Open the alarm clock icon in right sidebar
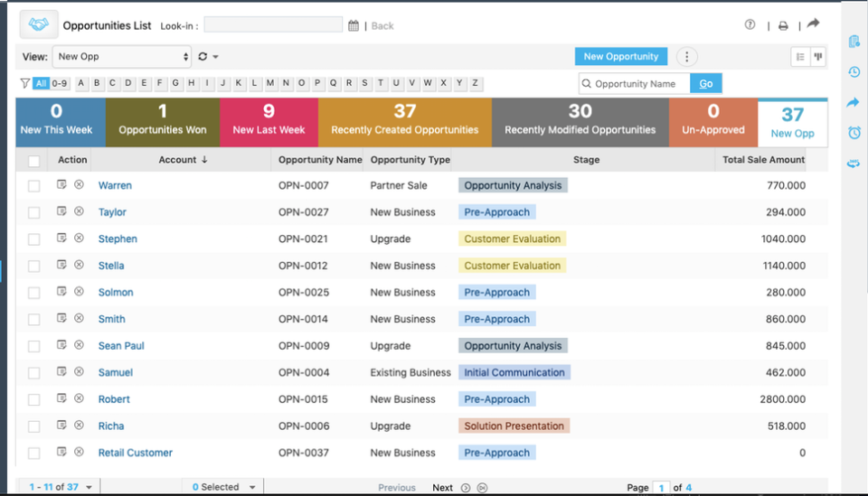 click(854, 133)
